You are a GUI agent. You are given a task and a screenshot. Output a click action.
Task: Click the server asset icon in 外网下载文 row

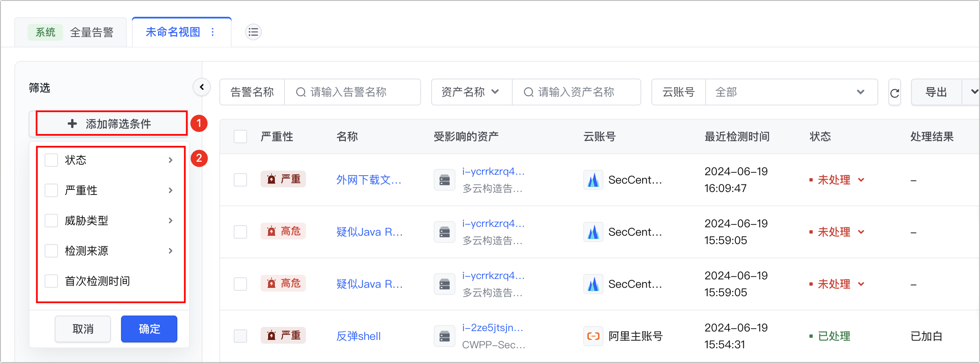click(x=445, y=180)
